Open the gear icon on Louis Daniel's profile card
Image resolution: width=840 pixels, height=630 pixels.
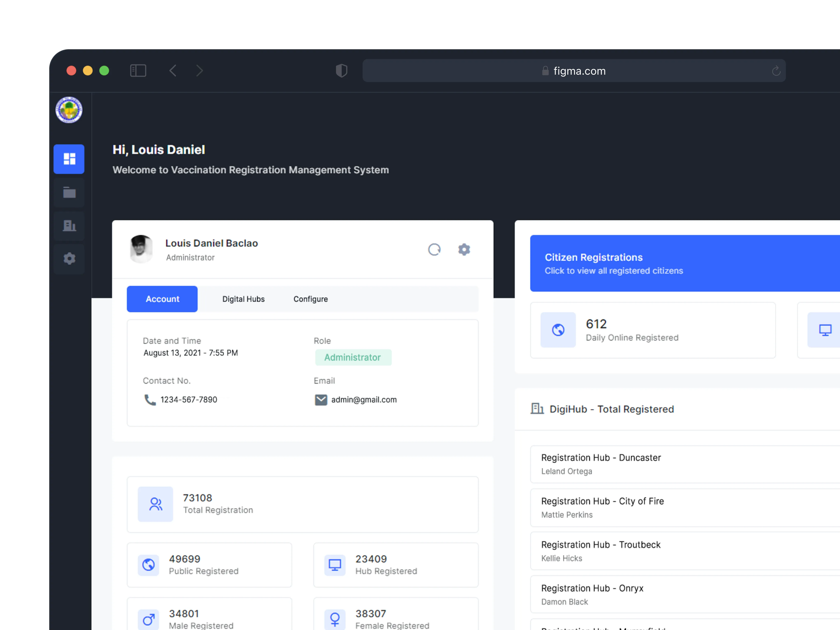click(464, 250)
